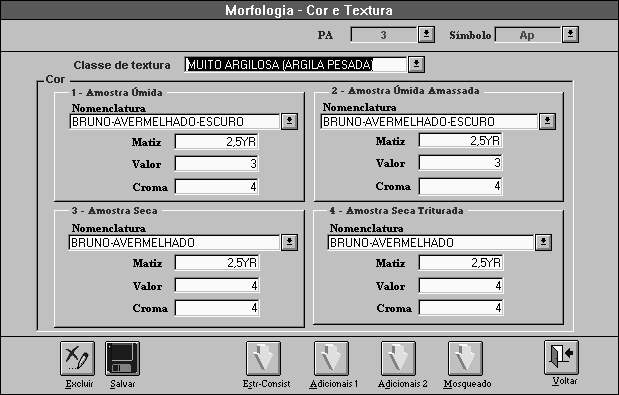This screenshot has height=395, width=619.
Task: Open Amostra Seca Triturada Nomenclatura dropdown arrow
Action: [543, 242]
